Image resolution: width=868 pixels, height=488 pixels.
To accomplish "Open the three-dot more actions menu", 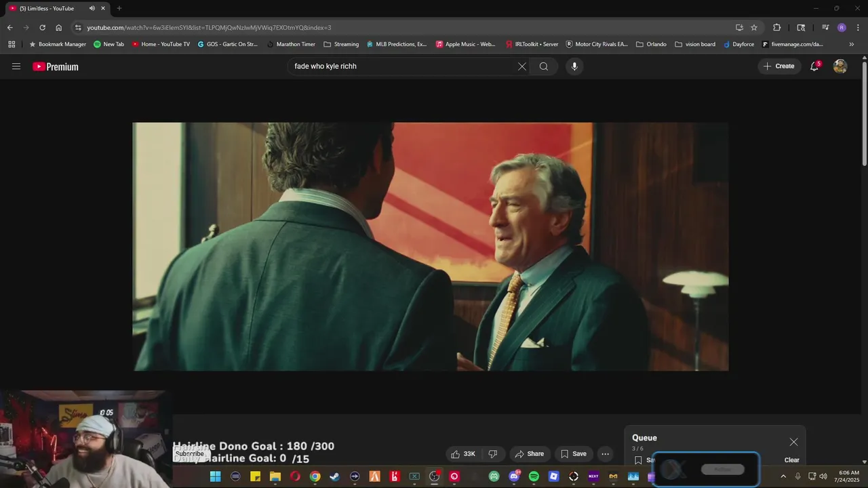I will coord(605,454).
